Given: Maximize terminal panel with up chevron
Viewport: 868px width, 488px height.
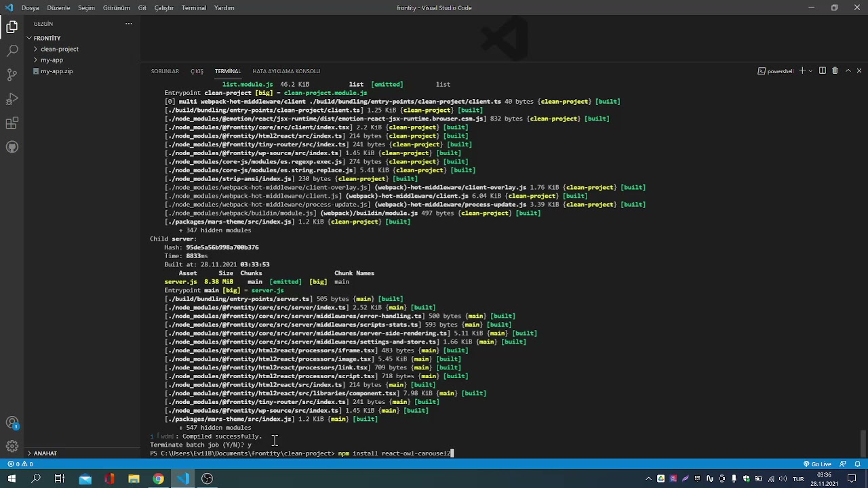Looking at the screenshot, I should (848, 70).
